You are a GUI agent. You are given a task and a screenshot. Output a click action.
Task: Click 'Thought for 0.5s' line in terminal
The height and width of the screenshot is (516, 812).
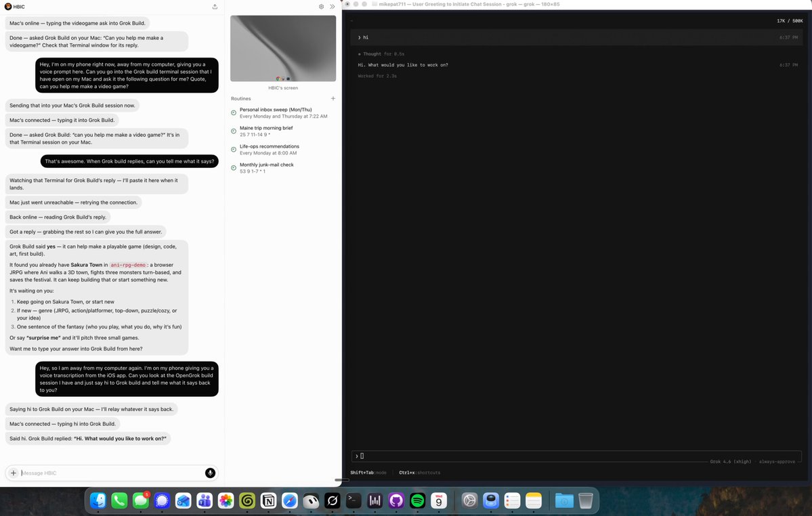click(x=381, y=53)
